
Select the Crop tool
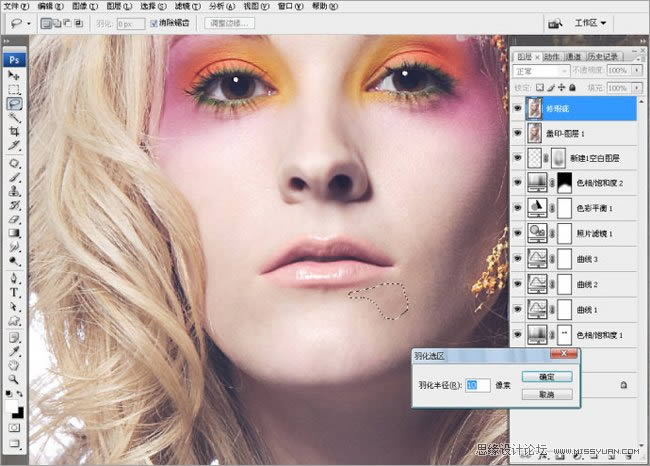click(15, 131)
